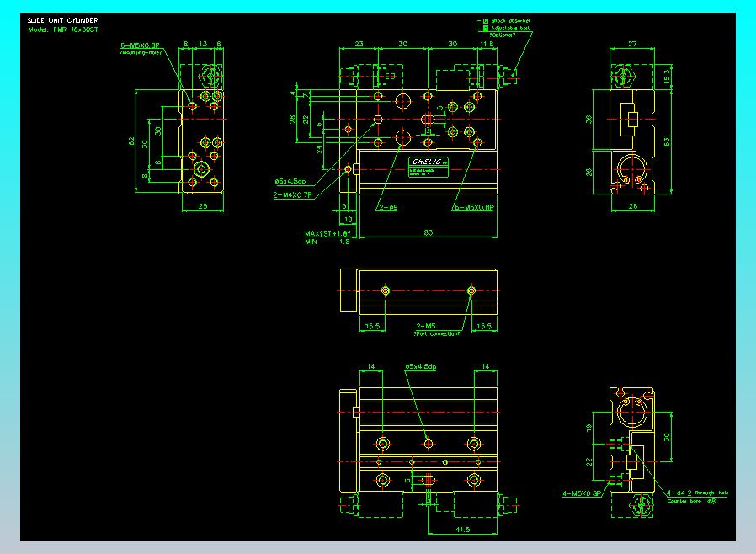The width and height of the screenshot is (756, 554).
Task: Click the 2-ø9 hole callout
Action: (x=388, y=208)
